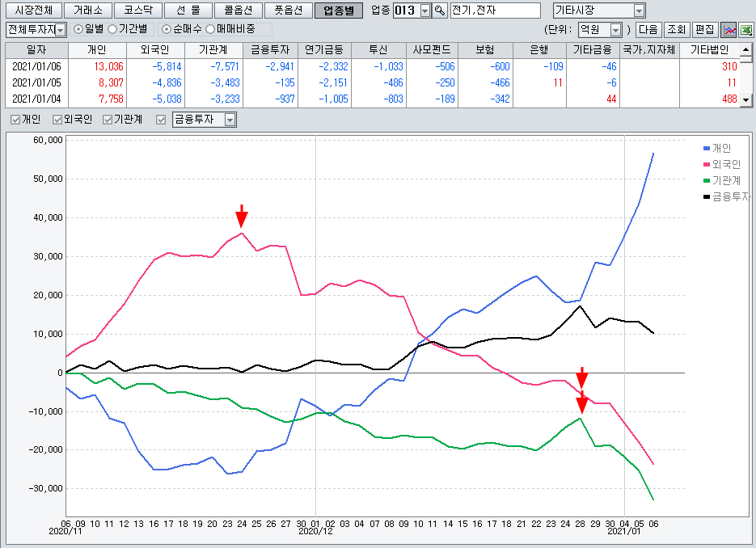Toggle the 기관계 line checkbox

pos(108,120)
